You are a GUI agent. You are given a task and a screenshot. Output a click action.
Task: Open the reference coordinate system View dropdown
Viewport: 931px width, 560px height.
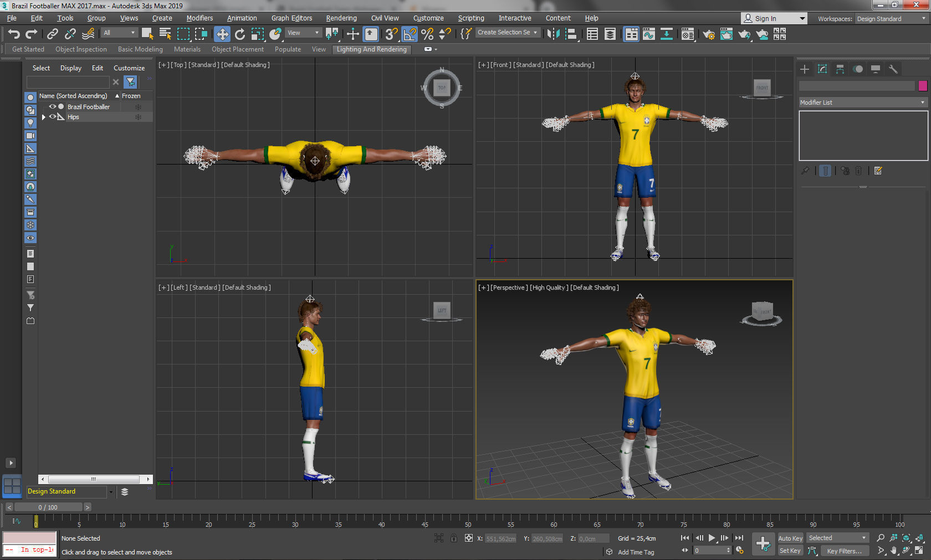(303, 33)
